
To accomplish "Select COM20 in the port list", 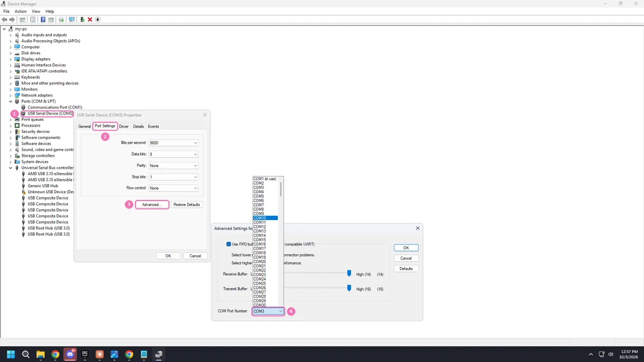I will tap(265, 262).
